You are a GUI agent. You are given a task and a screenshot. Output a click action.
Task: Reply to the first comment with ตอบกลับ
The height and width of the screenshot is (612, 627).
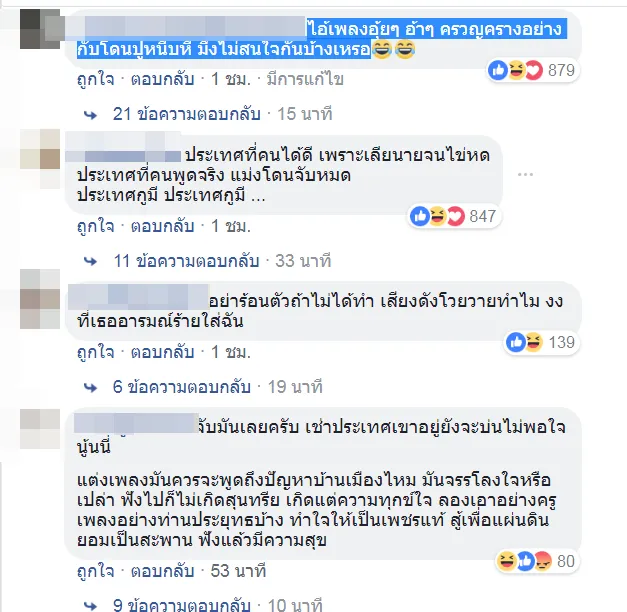point(162,79)
